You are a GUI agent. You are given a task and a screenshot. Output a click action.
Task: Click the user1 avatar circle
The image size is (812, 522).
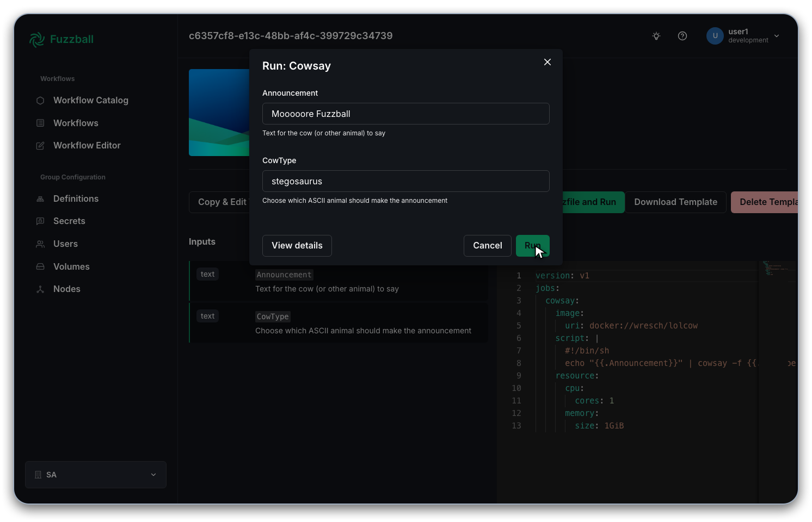[x=715, y=36]
